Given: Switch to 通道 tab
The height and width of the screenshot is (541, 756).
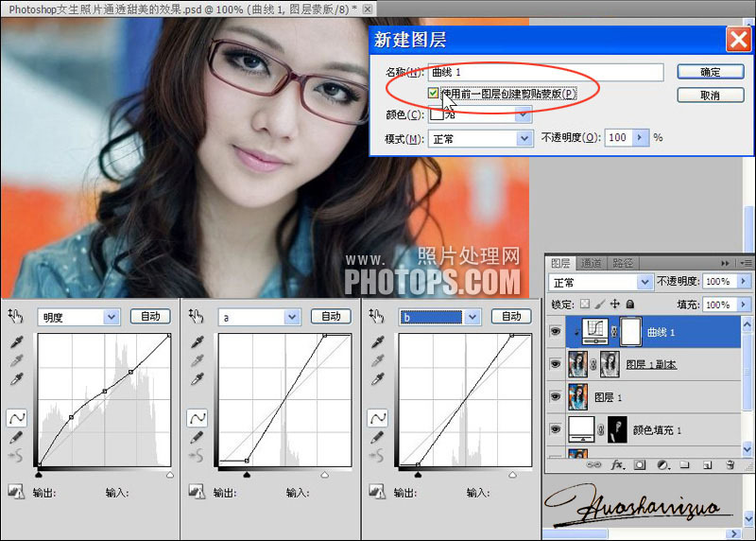Looking at the screenshot, I should click(x=592, y=263).
